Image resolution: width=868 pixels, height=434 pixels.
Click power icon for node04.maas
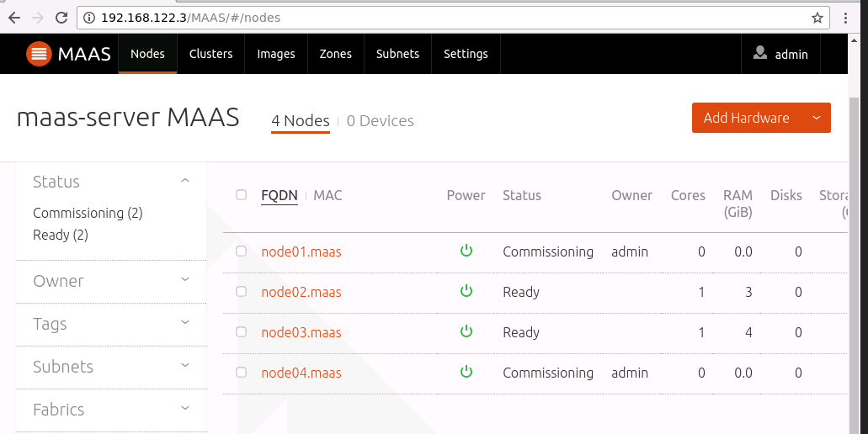coord(466,372)
